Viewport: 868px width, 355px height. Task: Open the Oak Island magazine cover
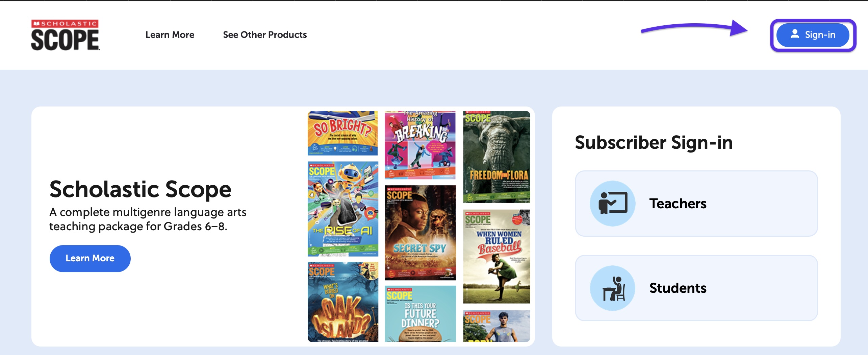[342, 302]
